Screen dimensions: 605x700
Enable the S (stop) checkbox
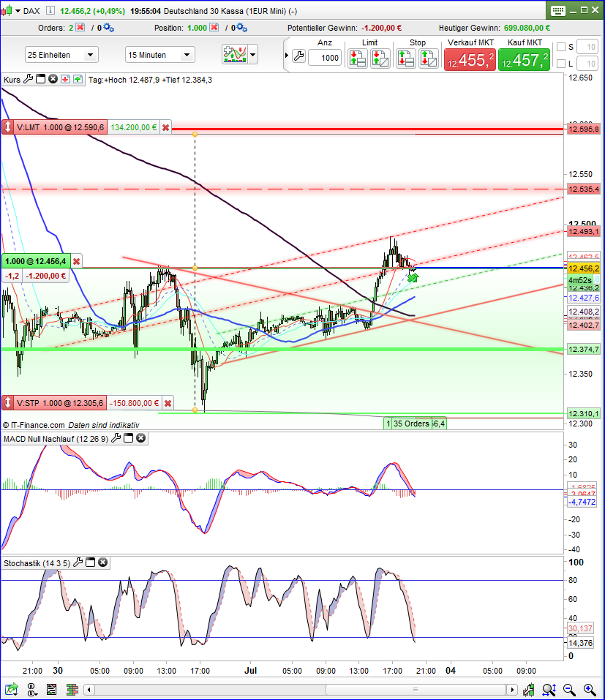[x=561, y=47]
